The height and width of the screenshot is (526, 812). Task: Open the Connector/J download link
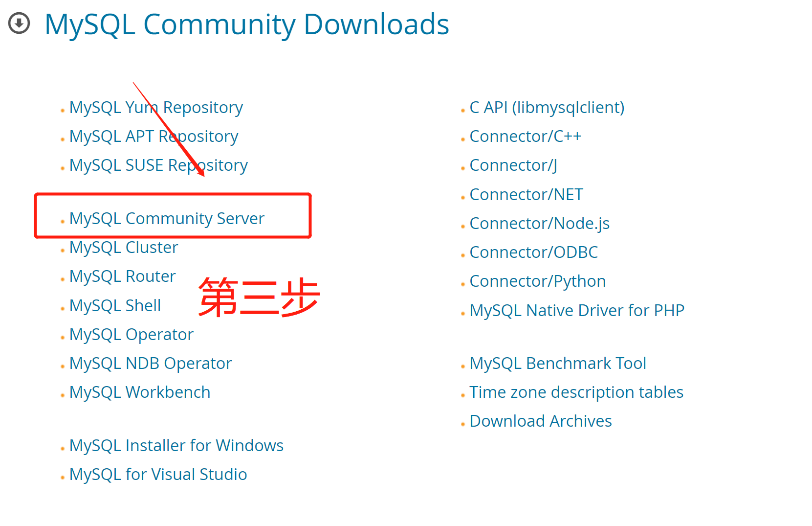pos(513,165)
